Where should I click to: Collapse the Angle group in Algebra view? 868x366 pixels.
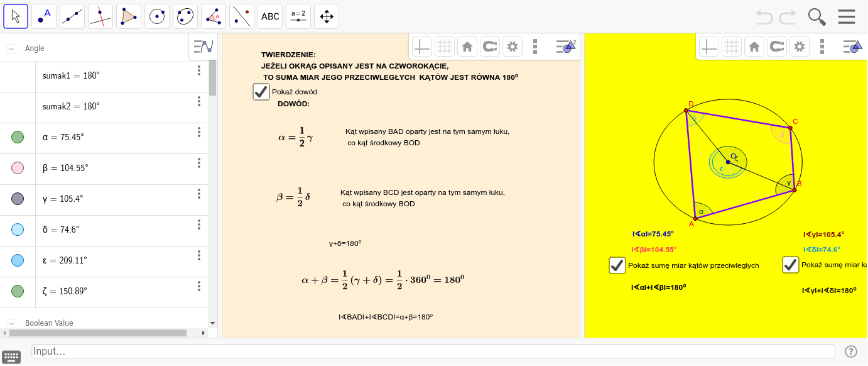pos(11,48)
